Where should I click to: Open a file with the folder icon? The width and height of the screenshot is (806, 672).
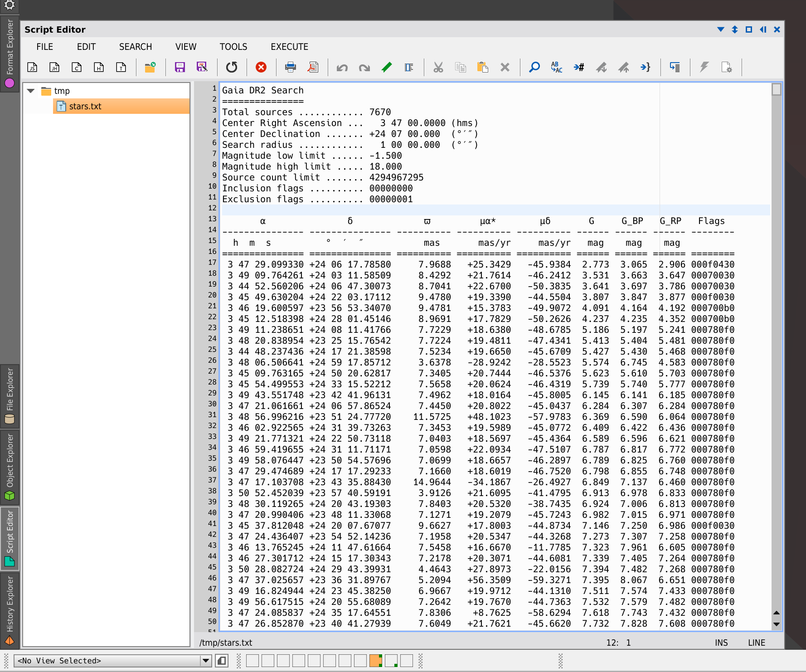tap(150, 68)
